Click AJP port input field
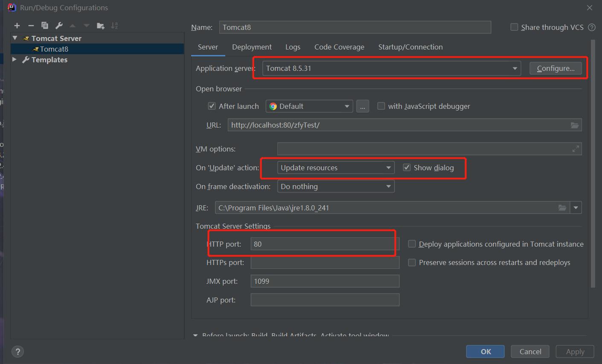The image size is (602, 364). pyautogui.click(x=325, y=300)
